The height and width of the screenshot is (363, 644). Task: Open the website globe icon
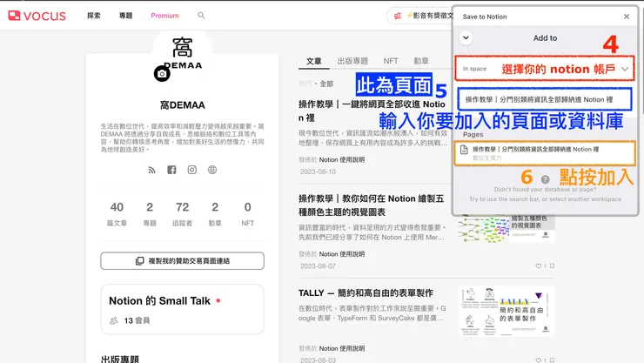click(212, 170)
